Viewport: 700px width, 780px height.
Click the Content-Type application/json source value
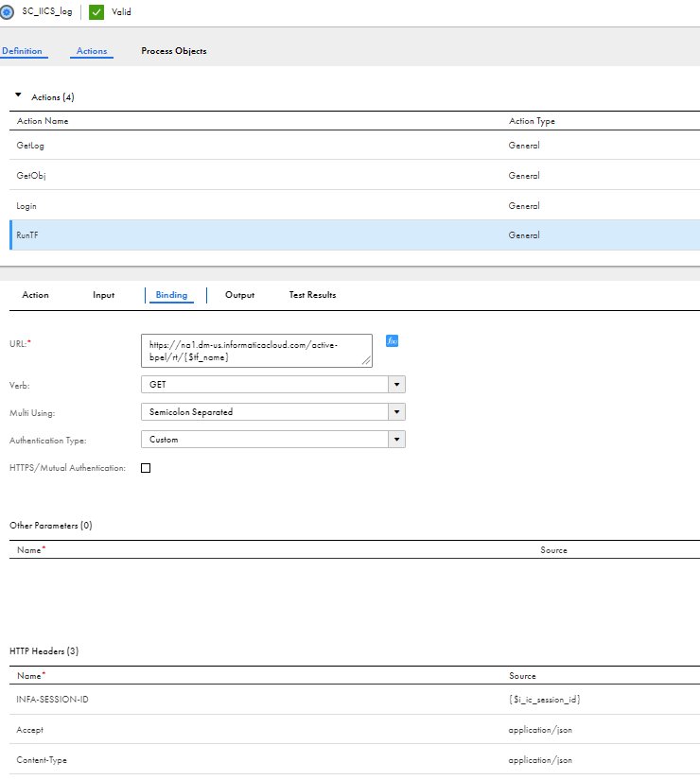tap(540, 760)
